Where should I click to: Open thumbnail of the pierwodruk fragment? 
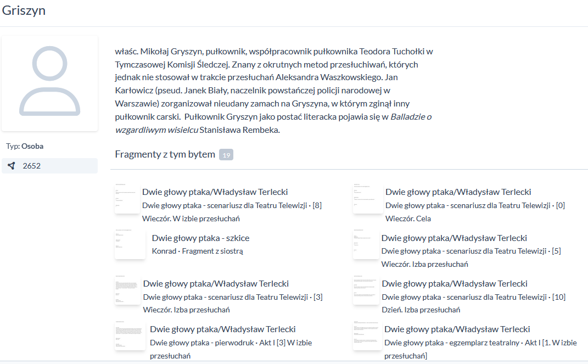(130, 335)
